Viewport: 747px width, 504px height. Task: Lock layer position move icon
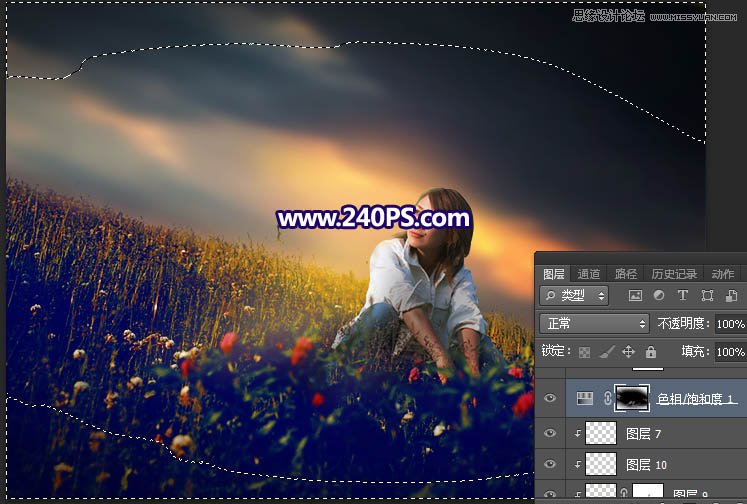pyautogui.click(x=628, y=352)
